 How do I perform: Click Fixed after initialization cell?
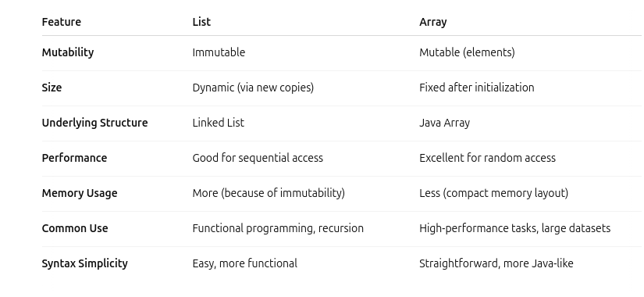tap(477, 88)
